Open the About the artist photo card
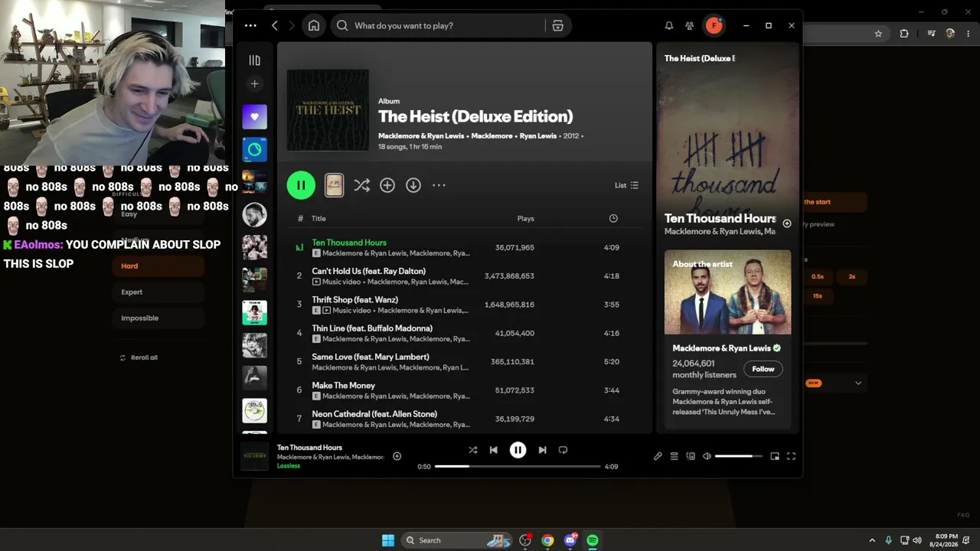Viewport: 980px width, 551px height. coord(727,292)
